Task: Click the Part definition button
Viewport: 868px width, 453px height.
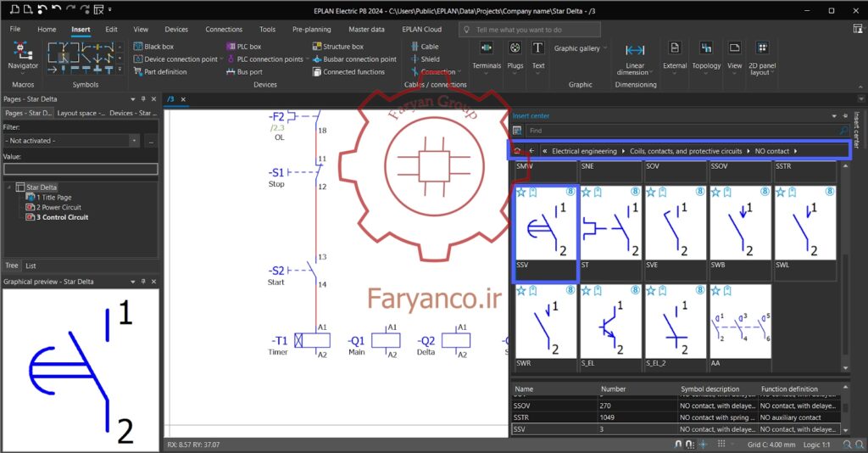Action: point(160,71)
